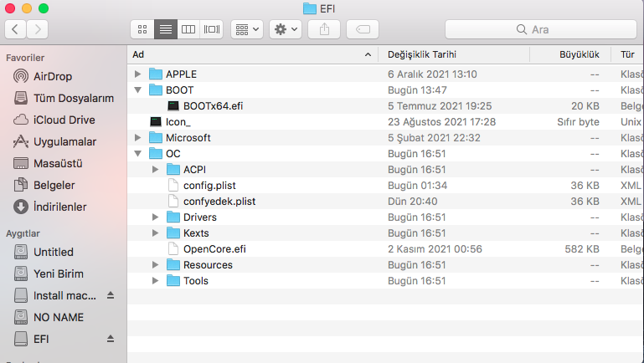Expand the ACPI folder triangle
The width and height of the screenshot is (644, 363).
[x=156, y=169]
